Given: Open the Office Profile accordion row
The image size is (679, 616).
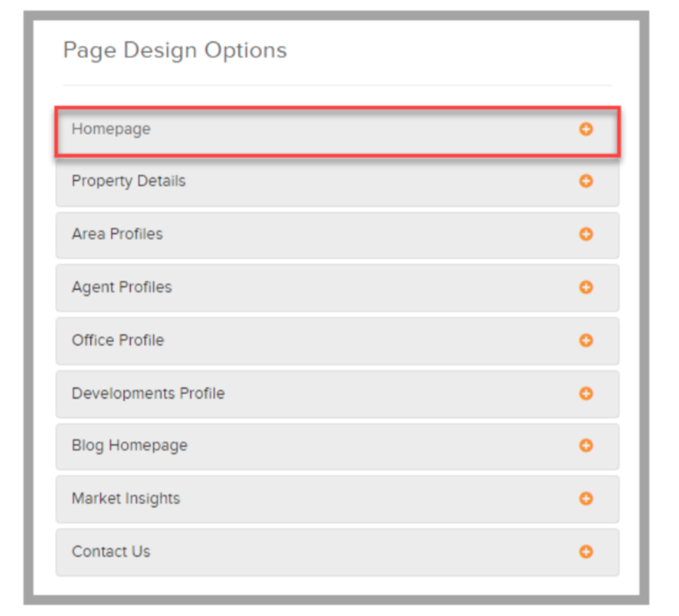Looking at the screenshot, I should [x=338, y=342].
